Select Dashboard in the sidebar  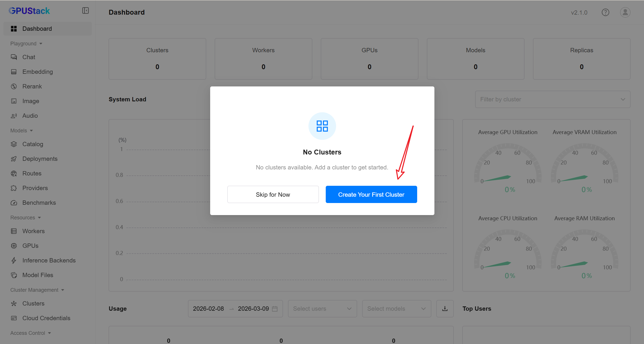[x=37, y=29]
